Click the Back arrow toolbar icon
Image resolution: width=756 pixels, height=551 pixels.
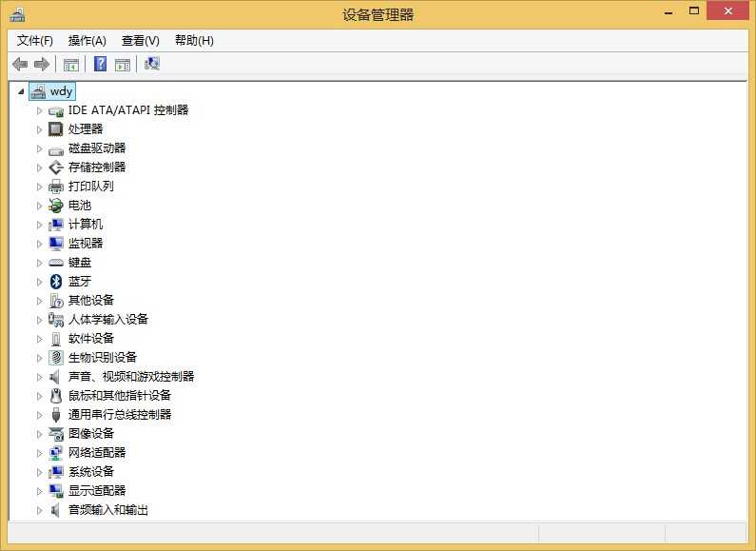point(20,64)
